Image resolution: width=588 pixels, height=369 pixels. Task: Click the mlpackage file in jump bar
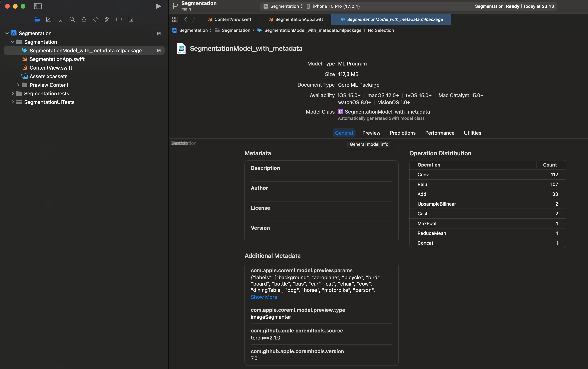pos(309,30)
